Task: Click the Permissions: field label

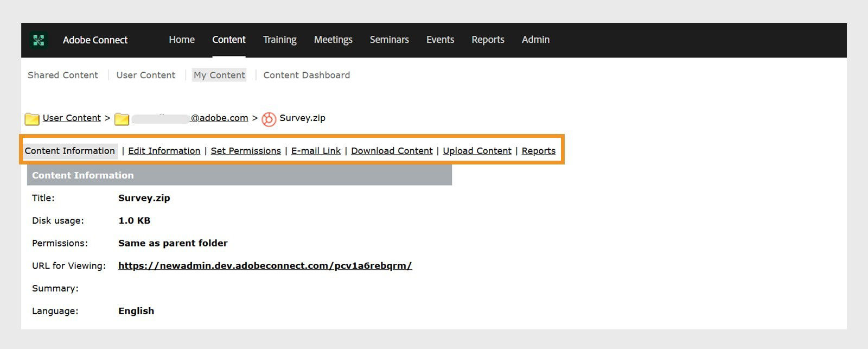Action: tap(60, 243)
